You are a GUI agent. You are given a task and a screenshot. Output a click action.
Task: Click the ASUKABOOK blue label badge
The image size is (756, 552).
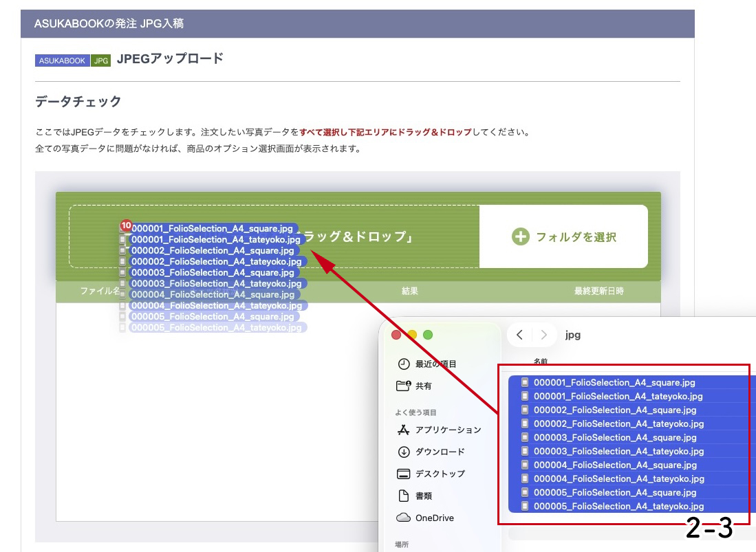[62, 60]
